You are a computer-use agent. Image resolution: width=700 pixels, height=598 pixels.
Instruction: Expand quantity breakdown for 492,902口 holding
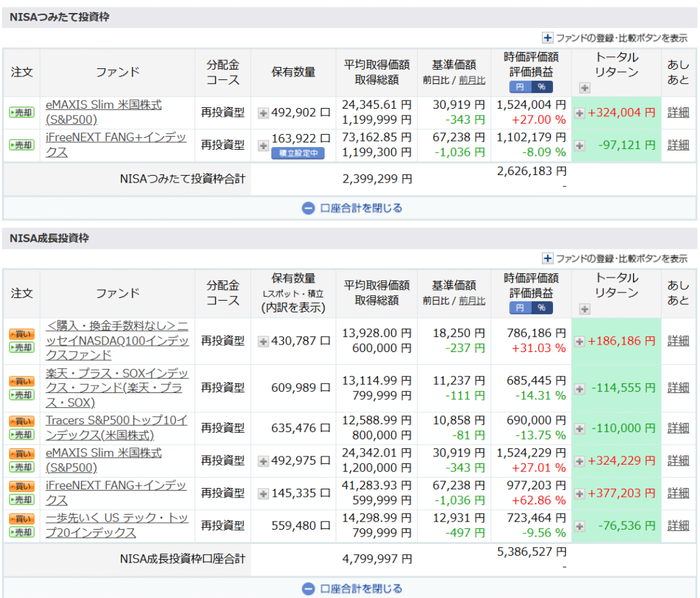coord(263,113)
